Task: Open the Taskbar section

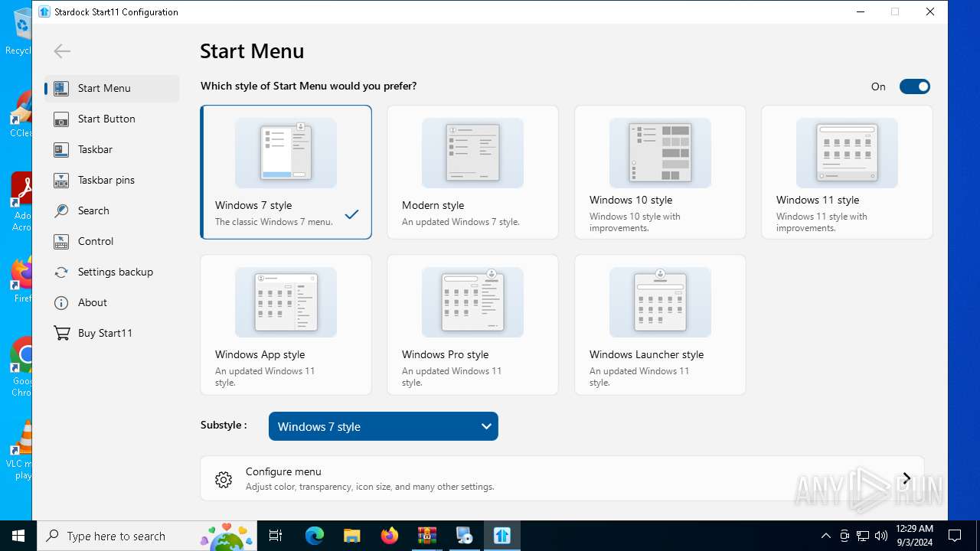Action: [112, 149]
